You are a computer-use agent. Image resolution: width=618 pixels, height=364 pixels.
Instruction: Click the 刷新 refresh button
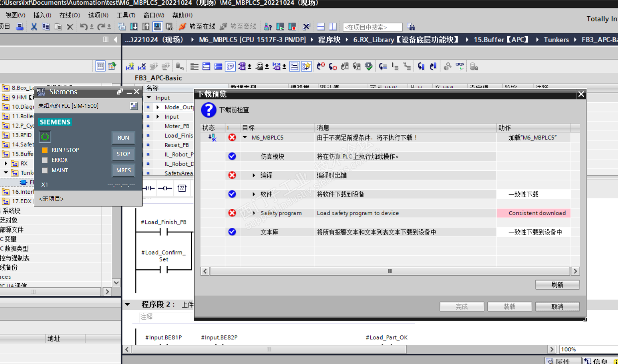pos(557,285)
